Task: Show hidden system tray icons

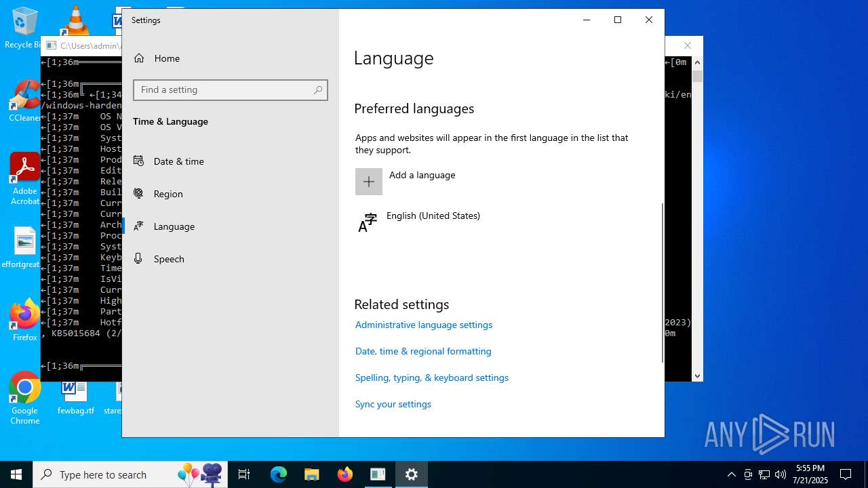Action: pos(731,474)
